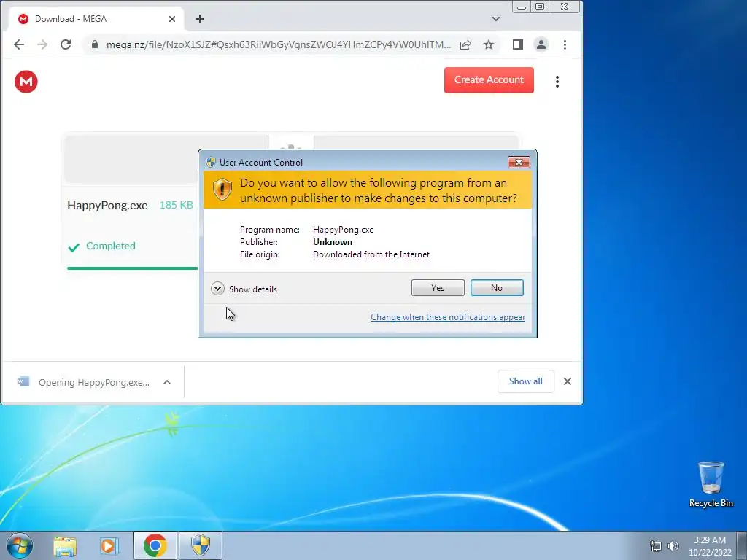This screenshot has height=560, width=747.
Task: Open the Recycle Bin desktop icon
Action: pos(711,484)
